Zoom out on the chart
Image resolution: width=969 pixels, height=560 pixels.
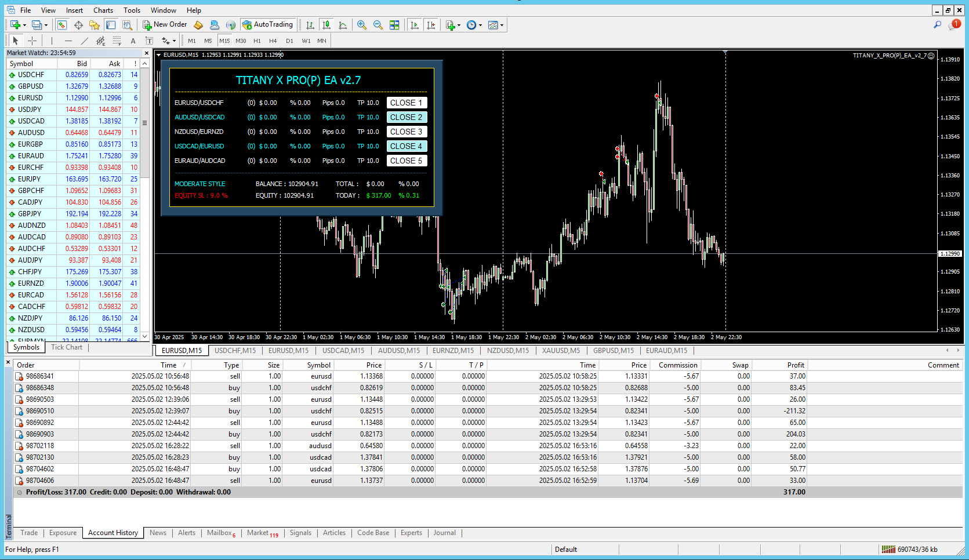click(x=378, y=25)
